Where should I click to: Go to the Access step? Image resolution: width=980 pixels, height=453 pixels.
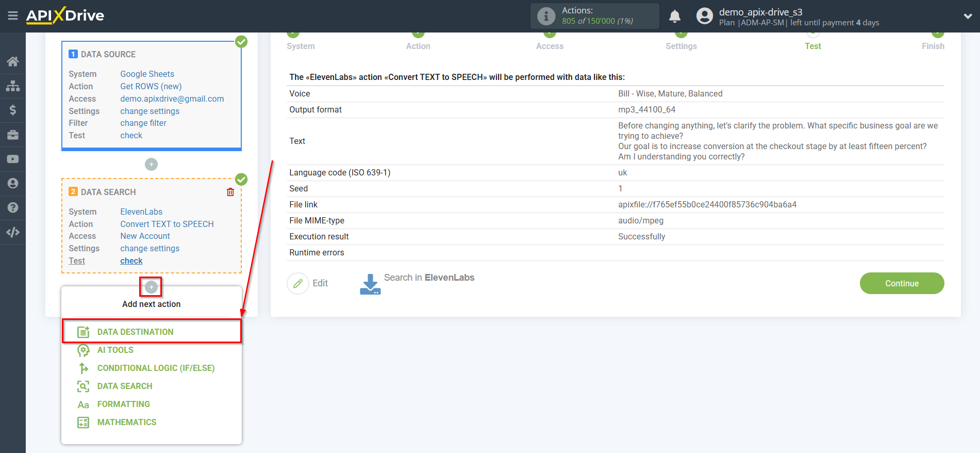pos(550,46)
